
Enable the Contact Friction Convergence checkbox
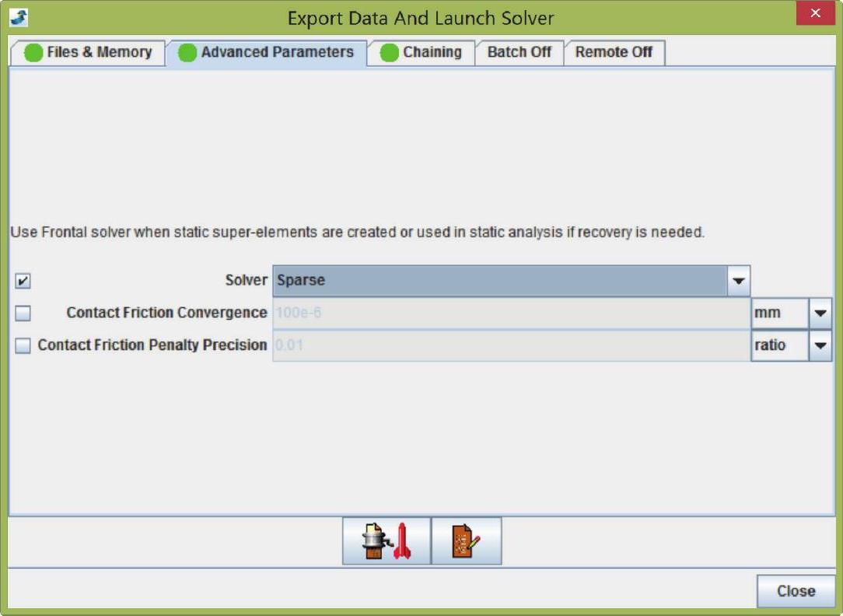click(x=23, y=313)
